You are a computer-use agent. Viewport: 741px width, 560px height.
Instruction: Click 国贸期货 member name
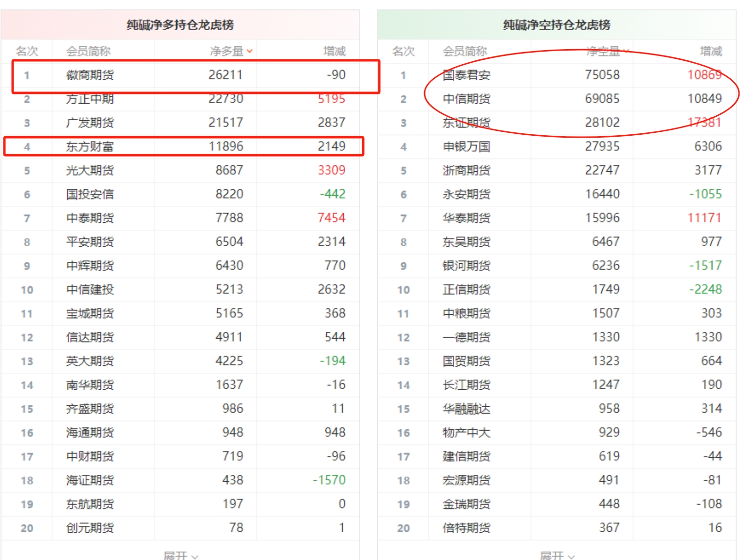[x=466, y=361]
